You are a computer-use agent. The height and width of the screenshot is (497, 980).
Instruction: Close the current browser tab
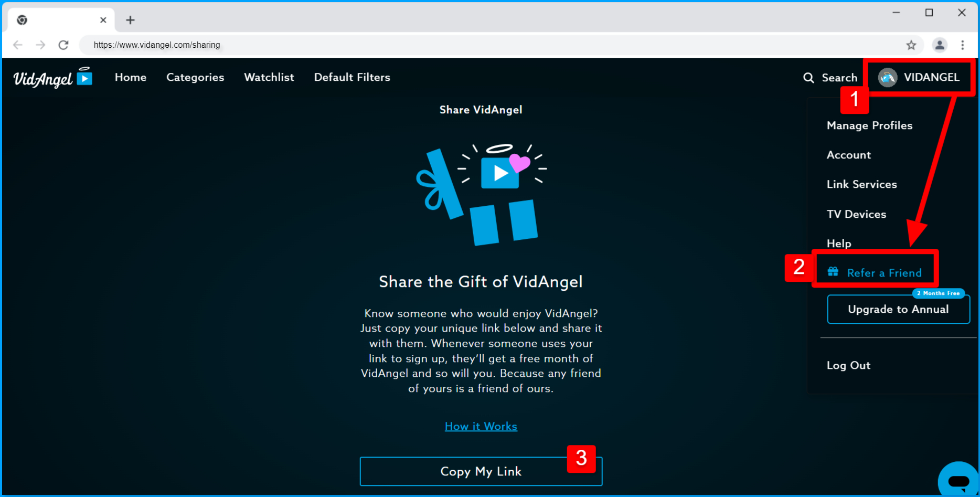click(103, 20)
